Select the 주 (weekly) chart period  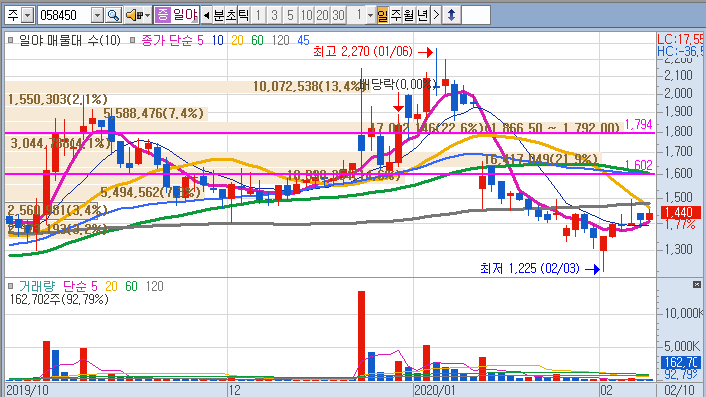[396, 15]
